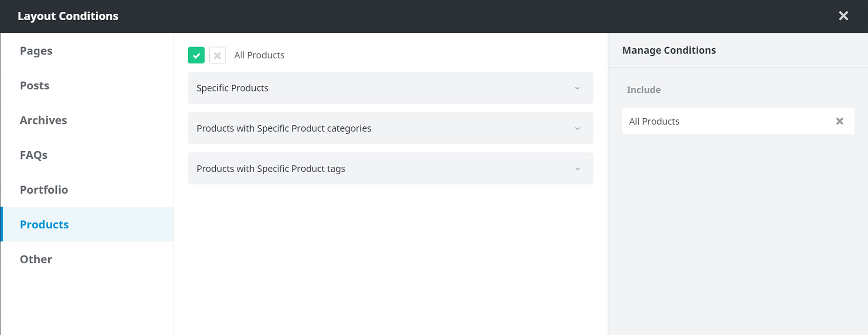Click the All Products text label
Image resolution: width=868 pixels, height=335 pixels.
pyautogui.click(x=259, y=55)
